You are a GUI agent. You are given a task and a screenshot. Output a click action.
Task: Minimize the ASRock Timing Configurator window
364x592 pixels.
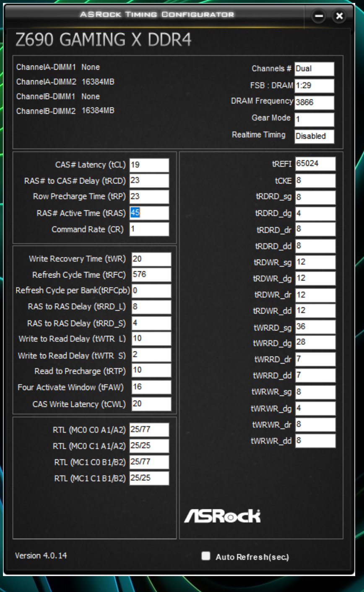[x=319, y=16]
